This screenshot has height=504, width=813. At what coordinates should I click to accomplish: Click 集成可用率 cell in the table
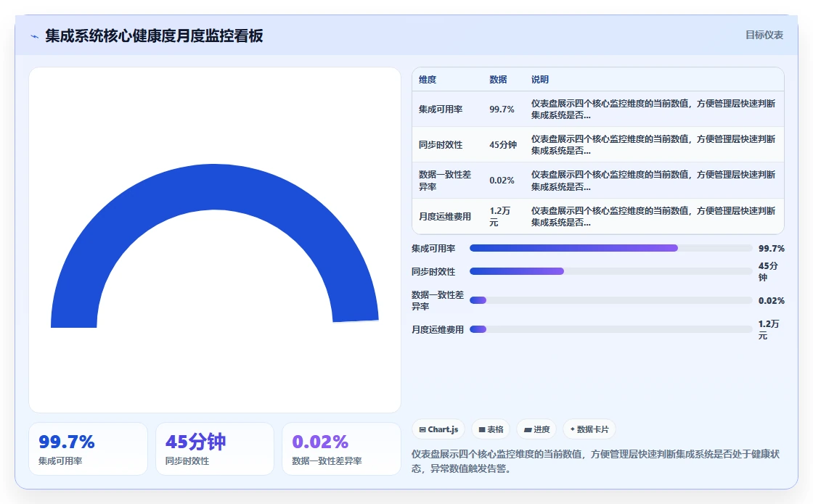pos(441,110)
